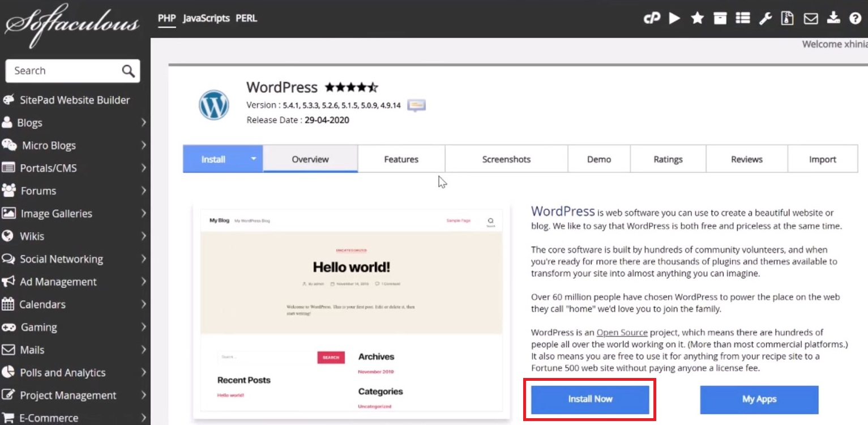The image size is (868, 425).
Task: Click the My Apps button
Action: pos(759,399)
